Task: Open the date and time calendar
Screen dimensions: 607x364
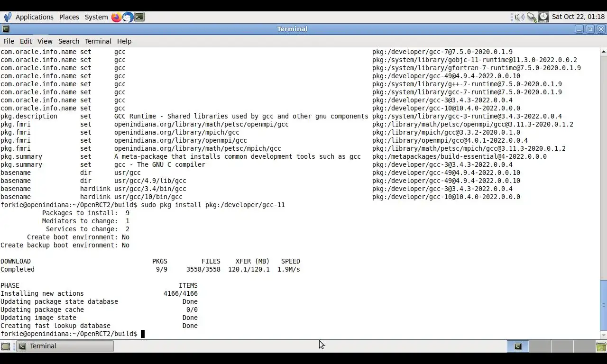Action: (x=578, y=17)
